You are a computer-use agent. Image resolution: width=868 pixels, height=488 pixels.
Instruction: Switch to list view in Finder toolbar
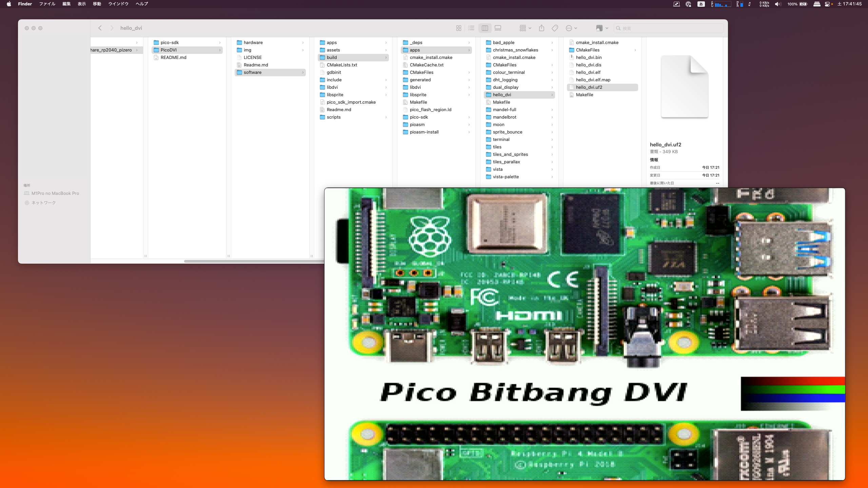[471, 28]
